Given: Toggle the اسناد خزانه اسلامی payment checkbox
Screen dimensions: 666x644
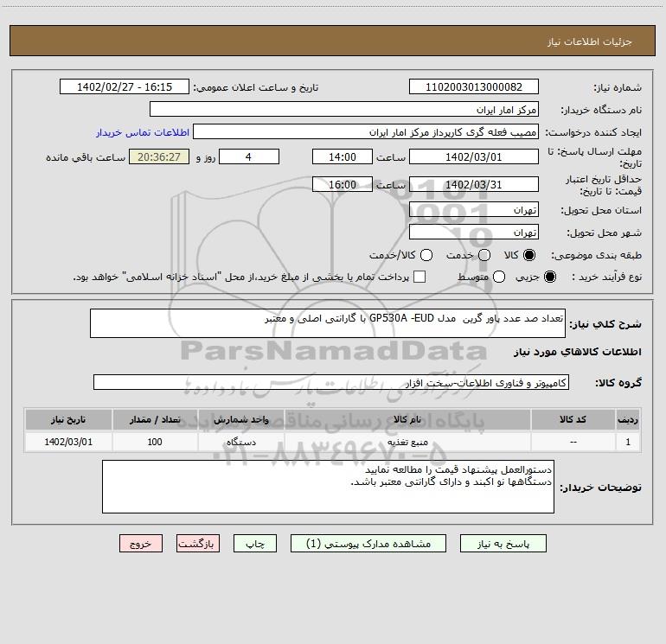Looking at the screenshot, I should tap(419, 277).
